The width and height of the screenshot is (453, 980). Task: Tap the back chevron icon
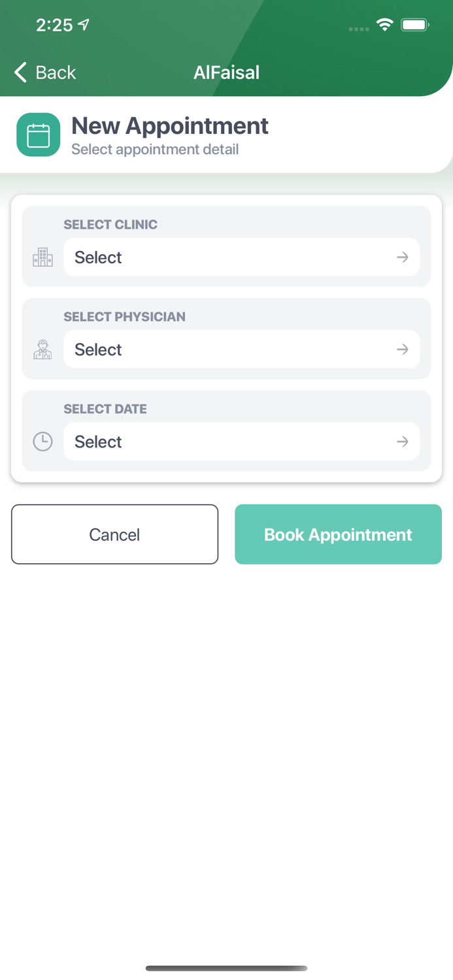click(x=21, y=73)
